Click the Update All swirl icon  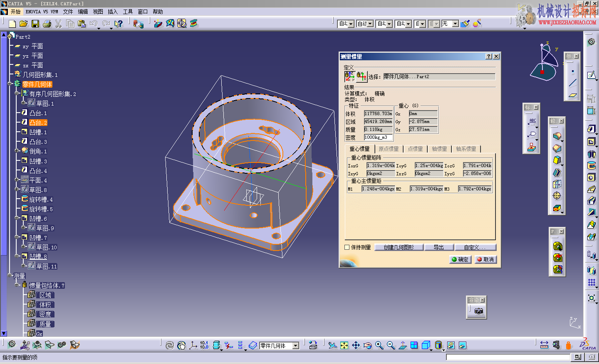pos(170,345)
